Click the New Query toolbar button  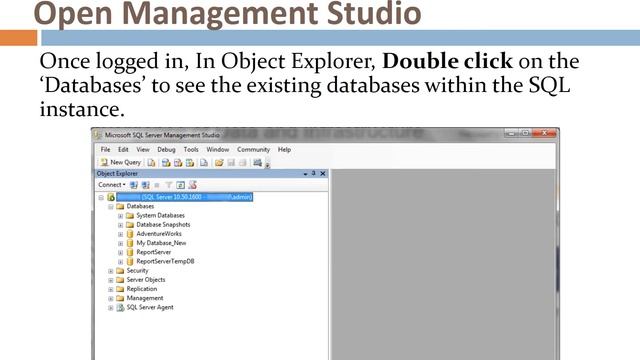(x=121, y=162)
